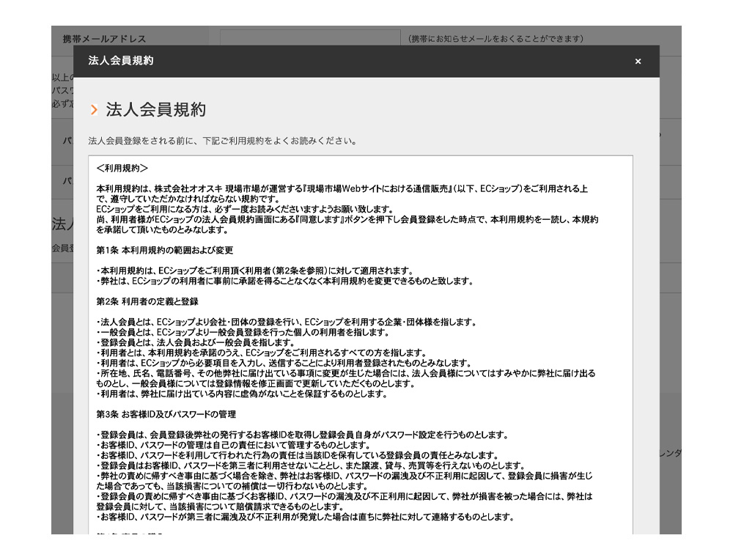The height and width of the screenshot is (560, 733).
Task: Focus the 携帯メールアドレス input field behind the dialog
Action: [309, 37]
